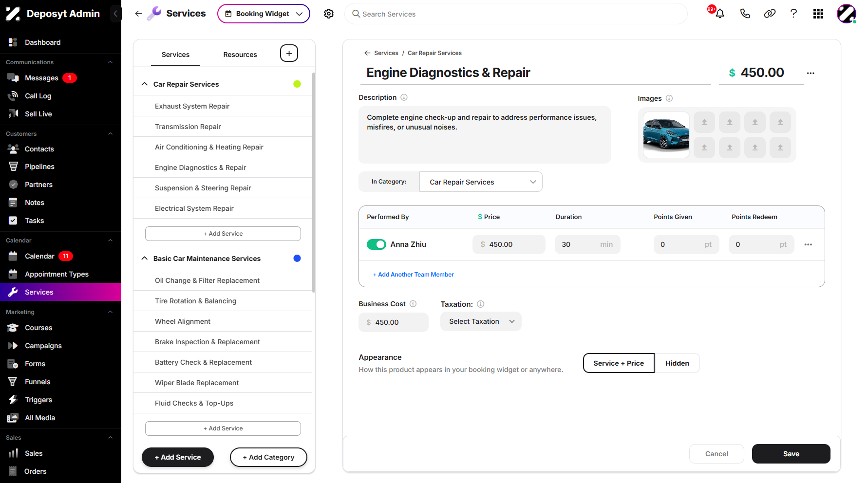This screenshot has height=483, width=868.
Task: Collapse Car Repair Services category
Action: (x=144, y=84)
